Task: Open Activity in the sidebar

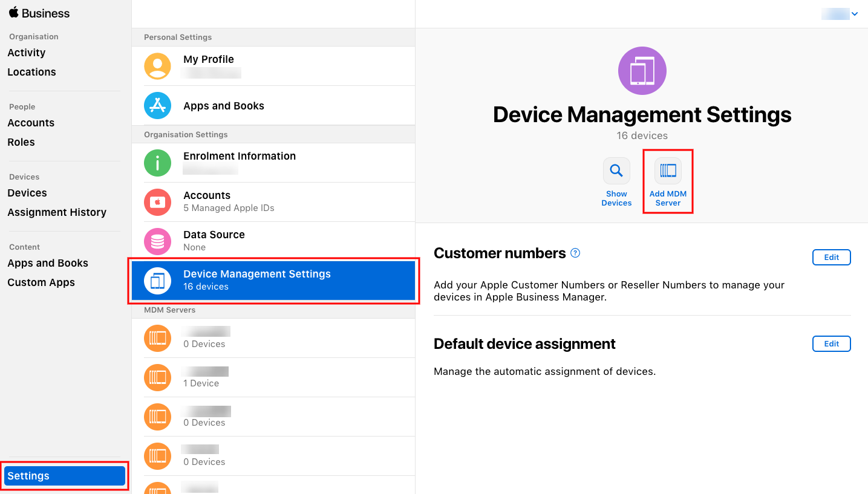Action: click(27, 53)
